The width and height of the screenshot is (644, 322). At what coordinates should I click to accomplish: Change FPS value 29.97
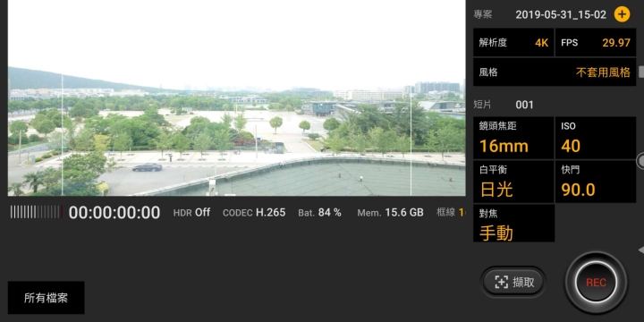[596, 42]
